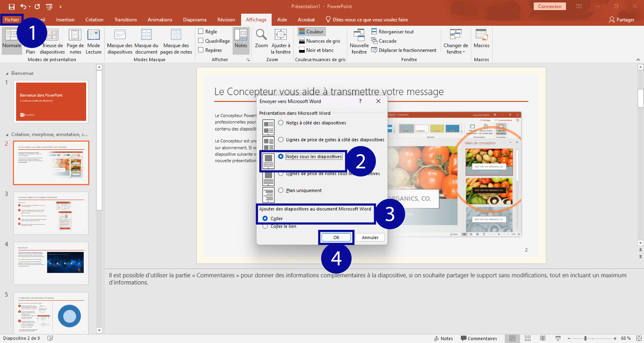Click the Annuler button in dialog
Screen dimensions: 644x343
pos(370,237)
